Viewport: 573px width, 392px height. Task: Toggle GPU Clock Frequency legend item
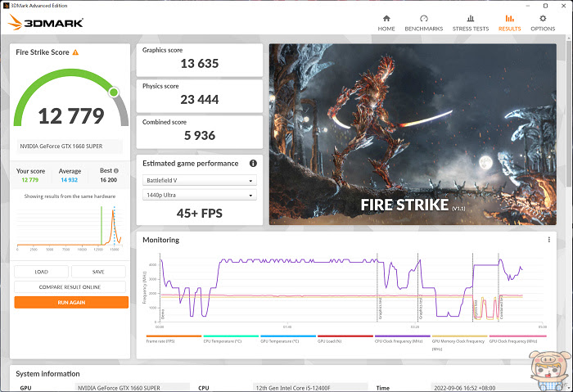[x=517, y=339]
